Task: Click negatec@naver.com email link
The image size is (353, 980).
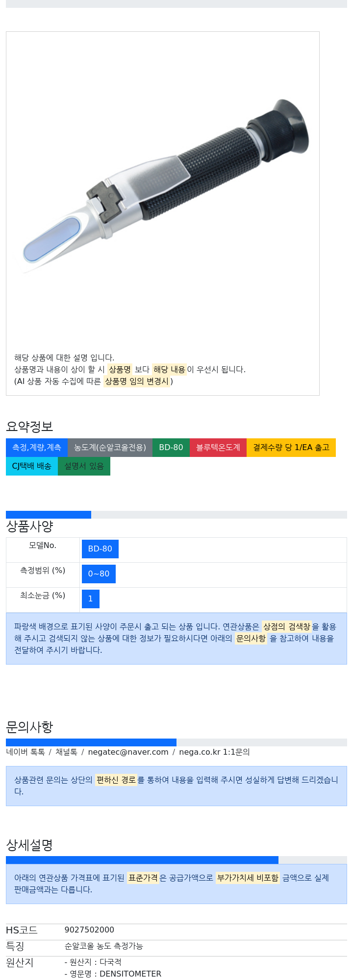Action: point(128,752)
